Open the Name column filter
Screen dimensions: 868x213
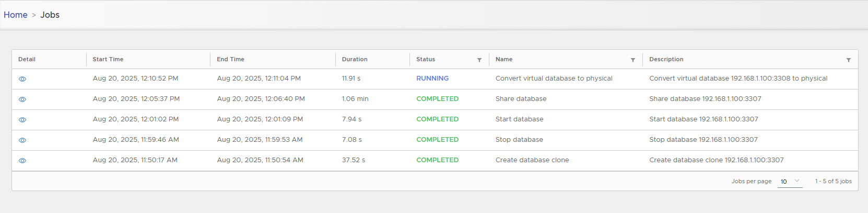633,60
